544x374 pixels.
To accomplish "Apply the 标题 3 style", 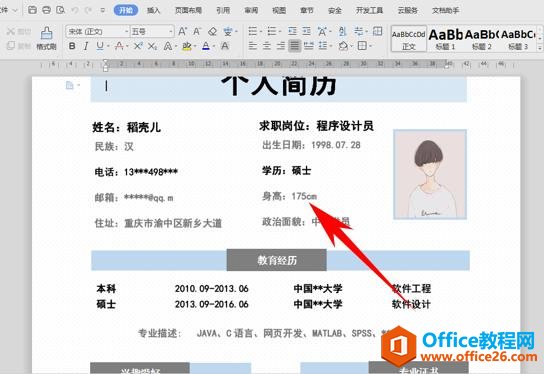I will click(x=518, y=39).
